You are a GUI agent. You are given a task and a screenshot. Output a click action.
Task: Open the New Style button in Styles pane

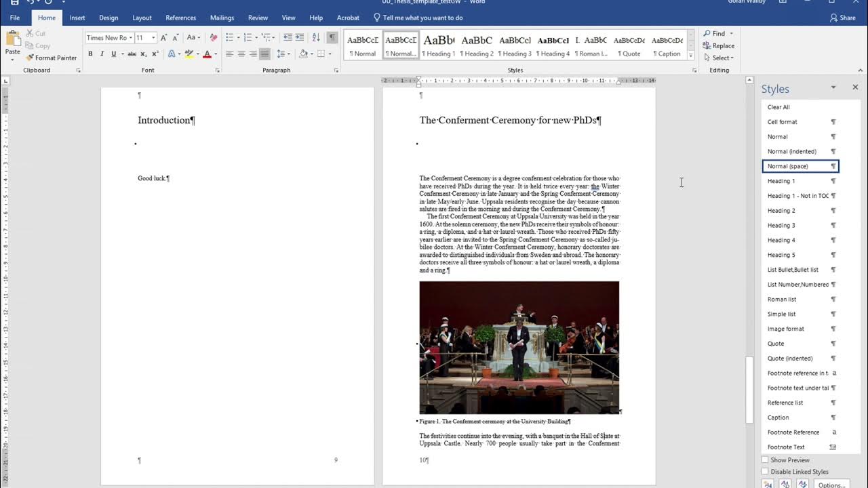pyautogui.click(x=768, y=484)
